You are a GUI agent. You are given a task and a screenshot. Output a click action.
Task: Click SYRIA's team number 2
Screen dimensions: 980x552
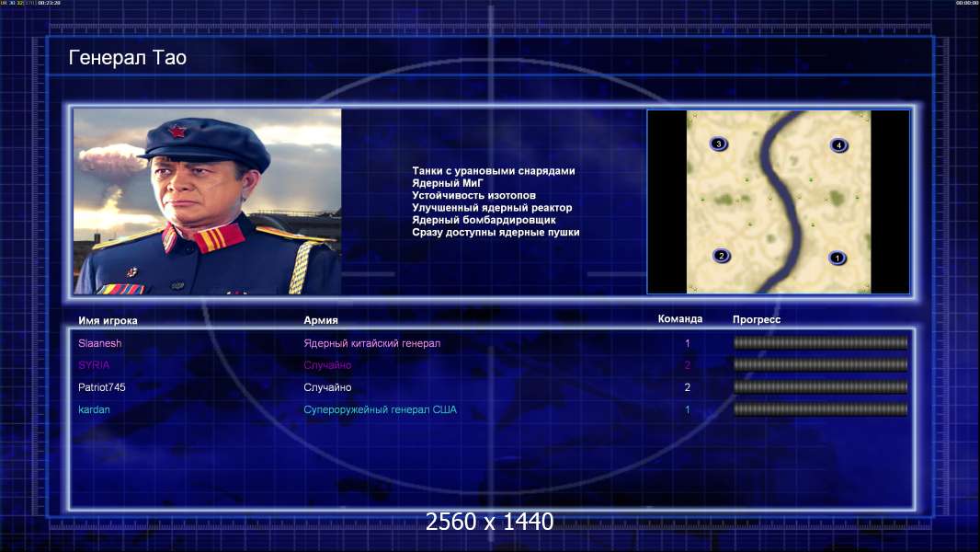point(688,365)
